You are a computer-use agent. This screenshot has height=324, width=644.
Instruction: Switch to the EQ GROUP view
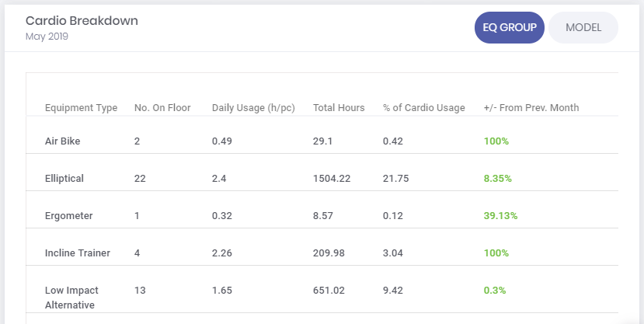[509, 27]
